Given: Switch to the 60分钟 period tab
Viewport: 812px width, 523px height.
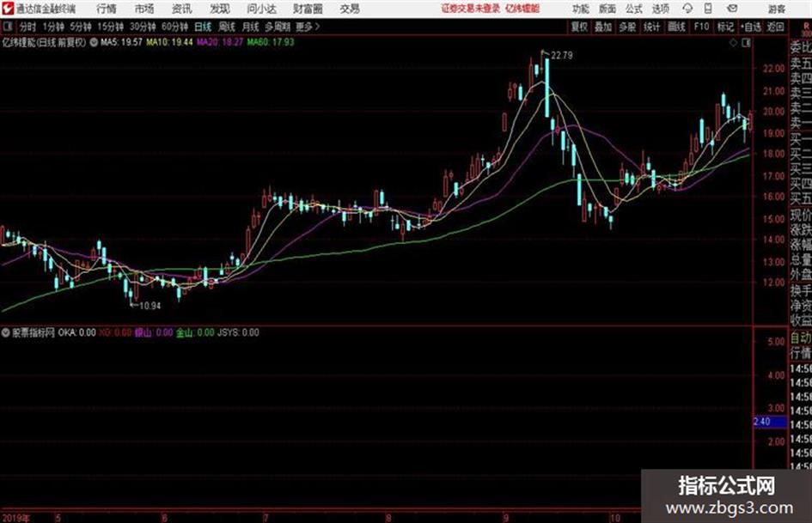Looking at the screenshot, I should pyautogui.click(x=175, y=27).
